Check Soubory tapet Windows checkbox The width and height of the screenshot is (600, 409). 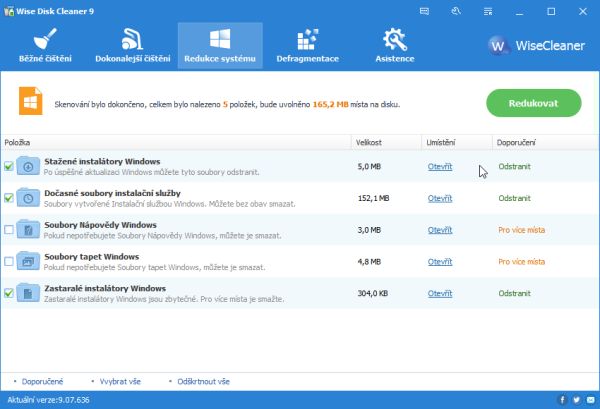[9, 262]
